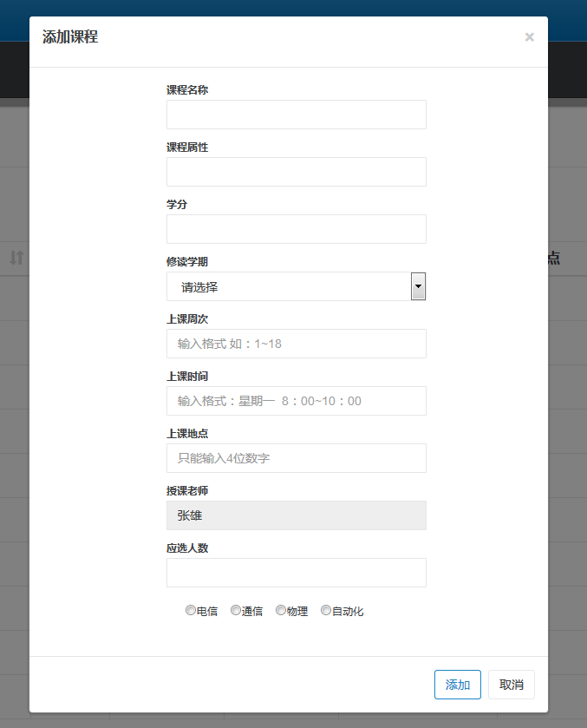The width and height of the screenshot is (587, 728).
Task: Focus the 课程属性 text box
Action: click(x=296, y=172)
